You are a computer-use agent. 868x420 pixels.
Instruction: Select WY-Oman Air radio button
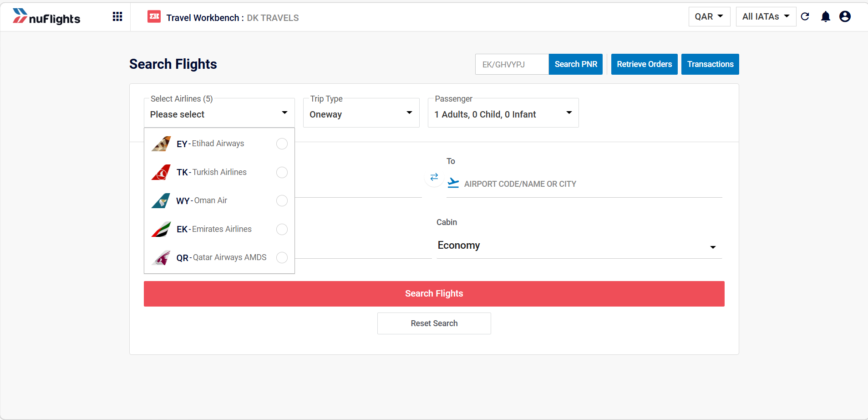(x=282, y=201)
